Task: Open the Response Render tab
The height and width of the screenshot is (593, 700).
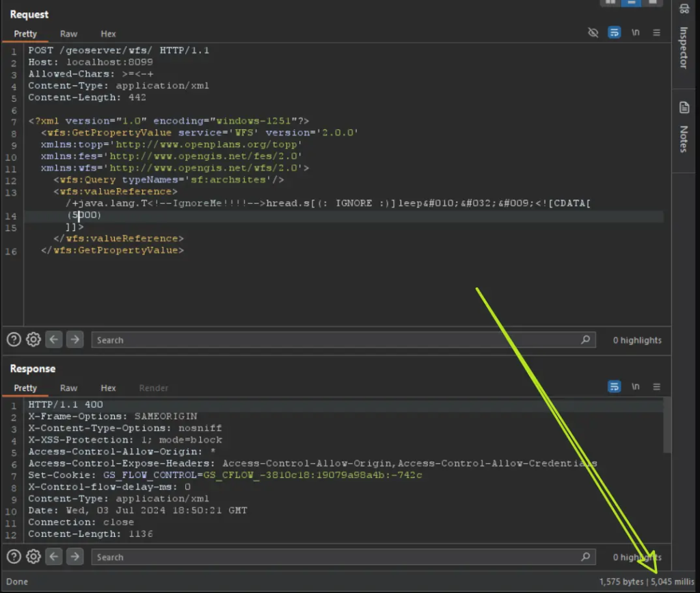Action: point(154,388)
